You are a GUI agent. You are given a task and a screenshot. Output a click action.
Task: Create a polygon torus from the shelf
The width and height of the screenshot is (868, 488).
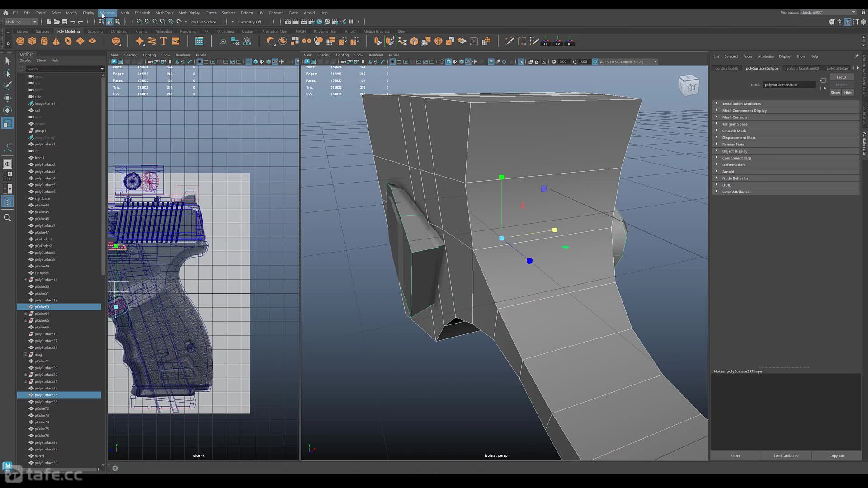(x=68, y=41)
